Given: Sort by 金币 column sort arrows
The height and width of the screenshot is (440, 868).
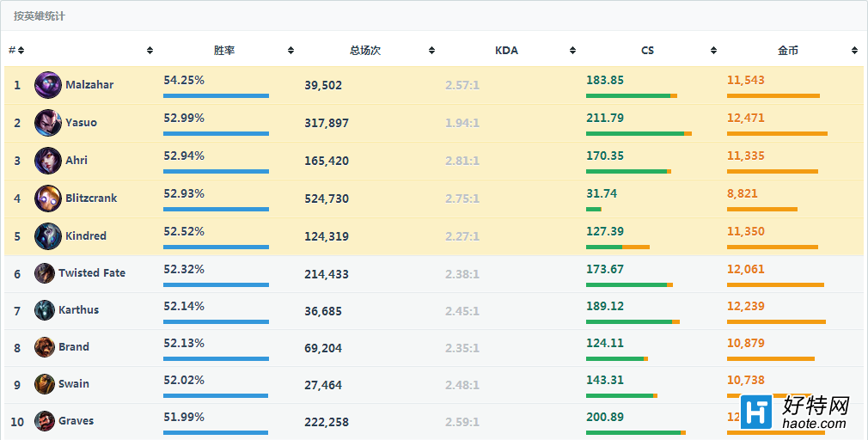Looking at the screenshot, I should coord(855,51).
